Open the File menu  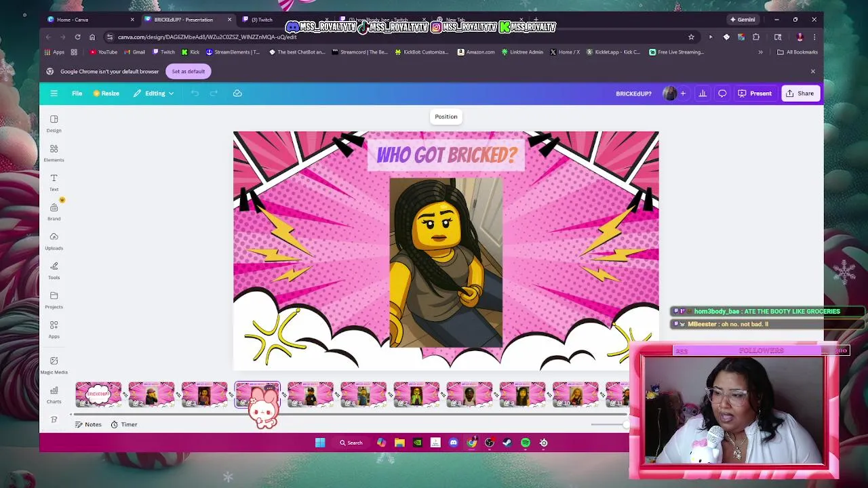77,94
